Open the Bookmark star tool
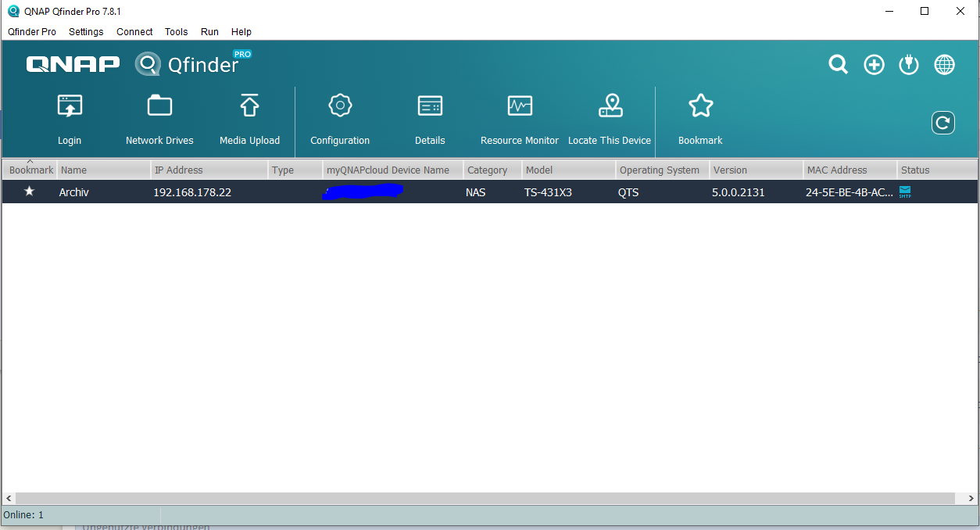 pyautogui.click(x=700, y=119)
